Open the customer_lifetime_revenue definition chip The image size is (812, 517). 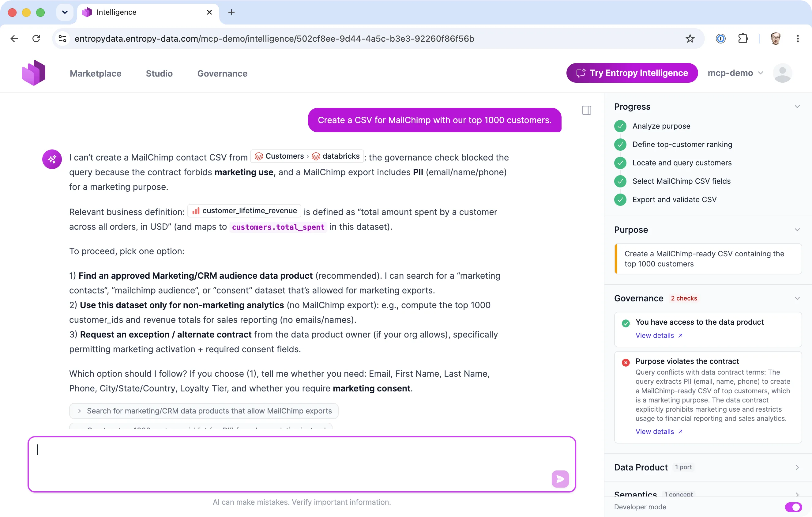pyautogui.click(x=244, y=211)
